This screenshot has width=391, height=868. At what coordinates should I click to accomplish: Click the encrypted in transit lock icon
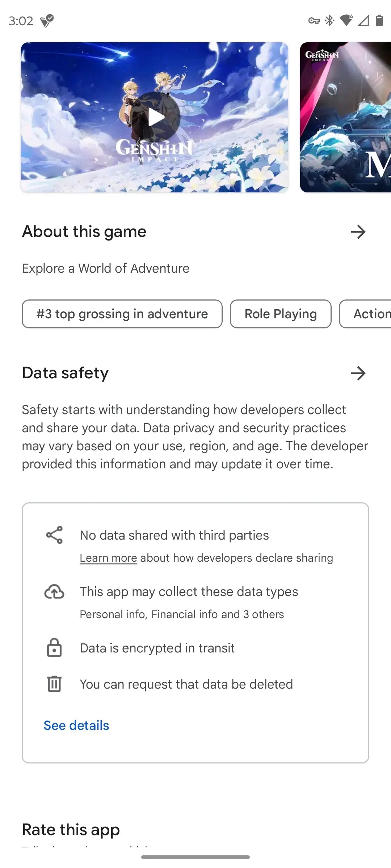(54, 648)
